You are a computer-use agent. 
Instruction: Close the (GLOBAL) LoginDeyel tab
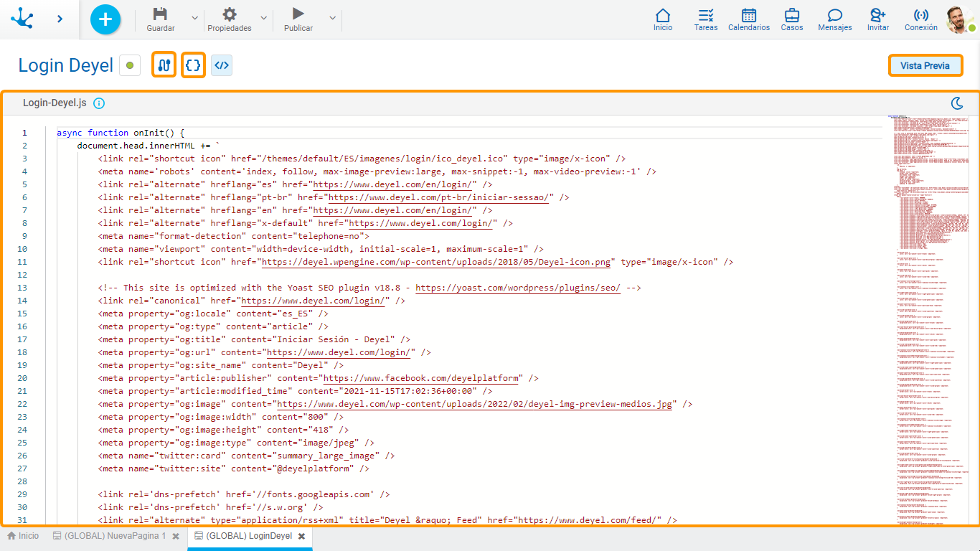[x=302, y=536]
